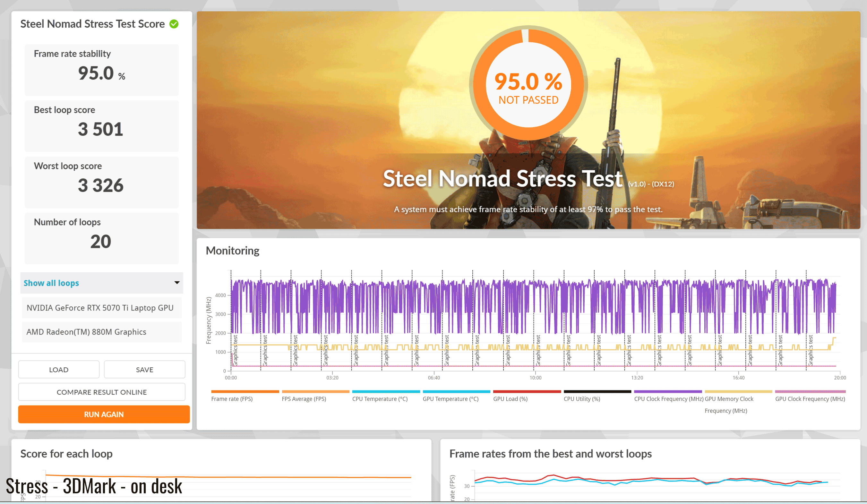
Task: Click Frame rates from best and worst loops heading
Action: (x=551, y=453)
